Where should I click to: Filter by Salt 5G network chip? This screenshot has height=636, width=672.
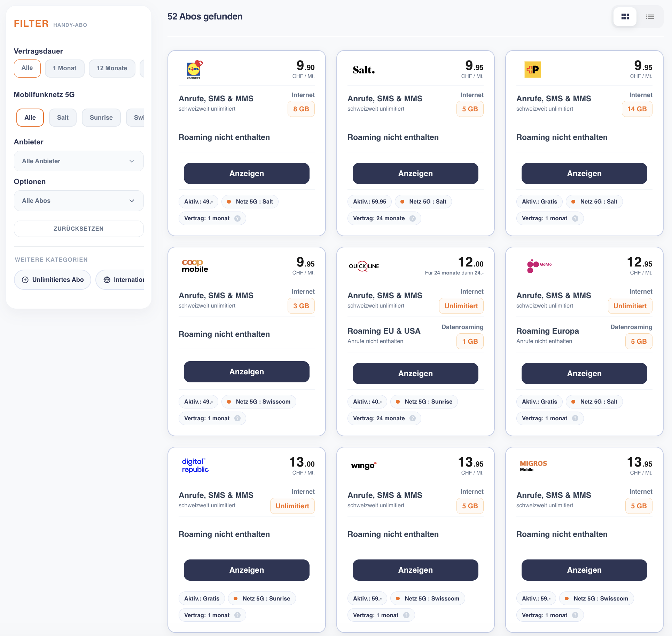[63, 118]
